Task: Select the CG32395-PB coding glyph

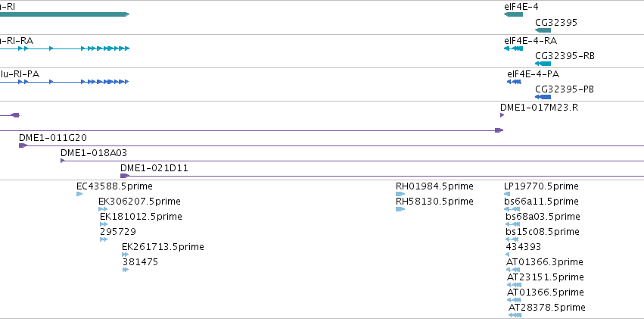Action: click(x=543, y=97)
